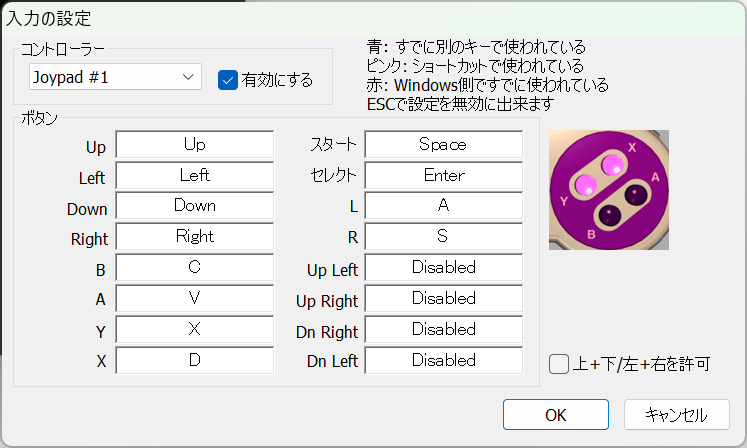Click the X button field showing D
This screenshot has width=747, height=448.
coord(195,360)
